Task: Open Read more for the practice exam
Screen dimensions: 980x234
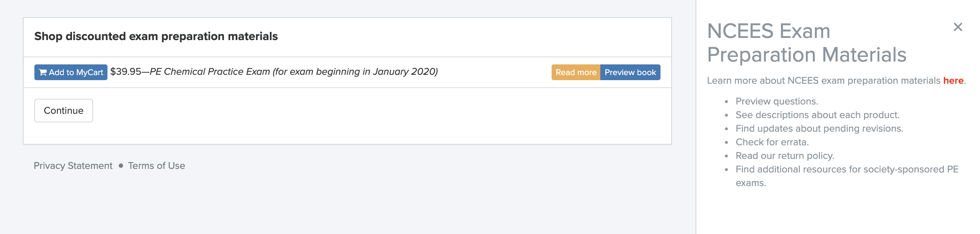Action: [x=576, y=72]
